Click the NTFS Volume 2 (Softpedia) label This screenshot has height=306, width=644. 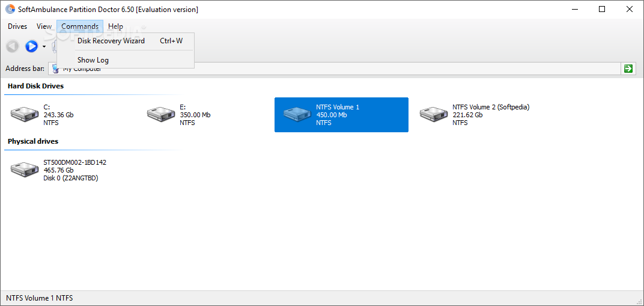tap(491, 107)
